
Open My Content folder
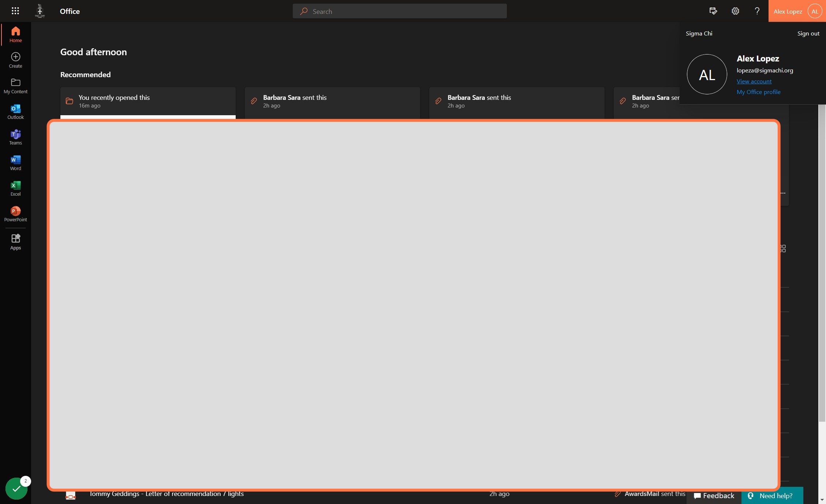click(x=15, y=86)
